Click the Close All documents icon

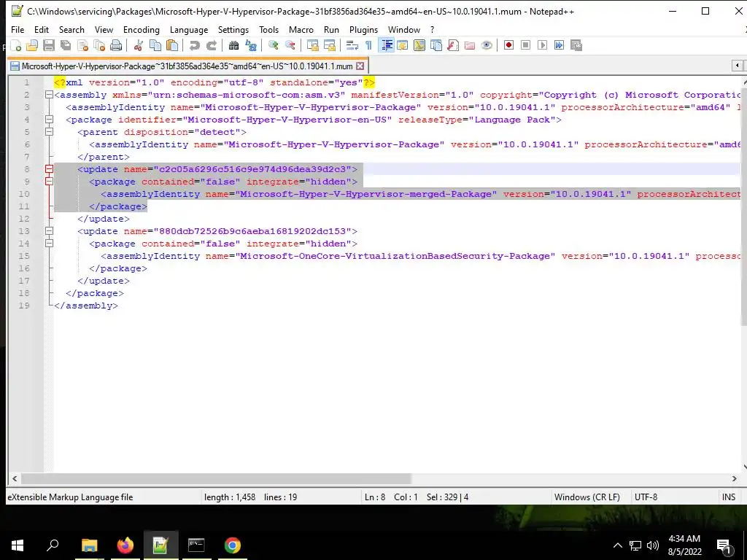99,45
